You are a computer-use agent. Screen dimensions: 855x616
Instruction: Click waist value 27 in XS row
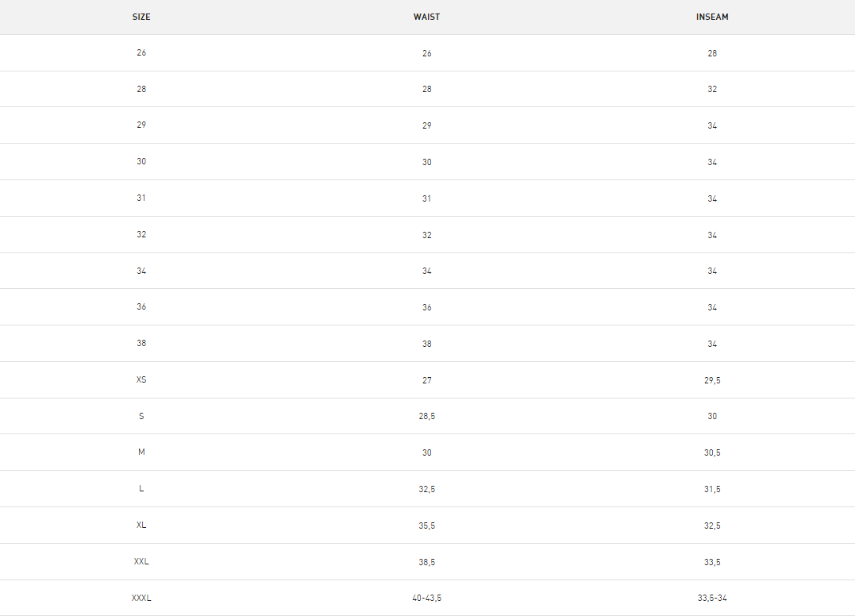click(x=426, y=380)
